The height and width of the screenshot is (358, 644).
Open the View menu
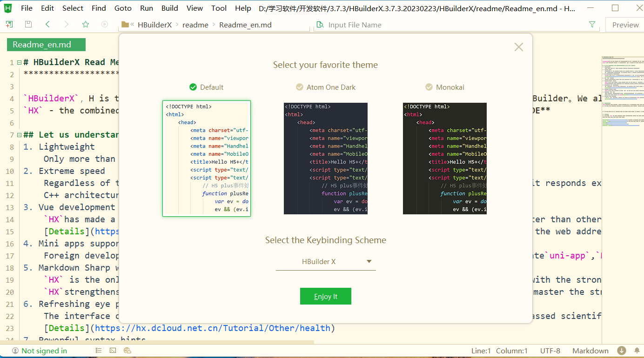click(x=195, y=8)
